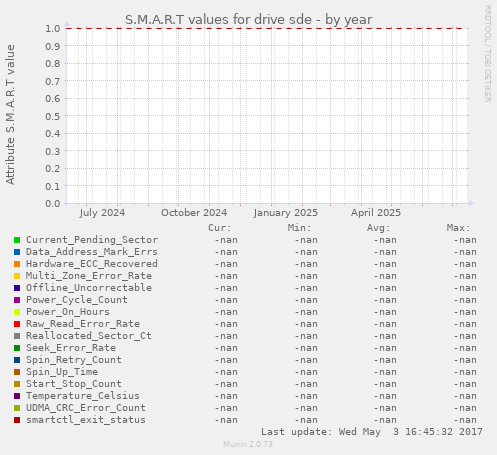Click the Avg: column header

pyautogui.click(x=378, y=228)
